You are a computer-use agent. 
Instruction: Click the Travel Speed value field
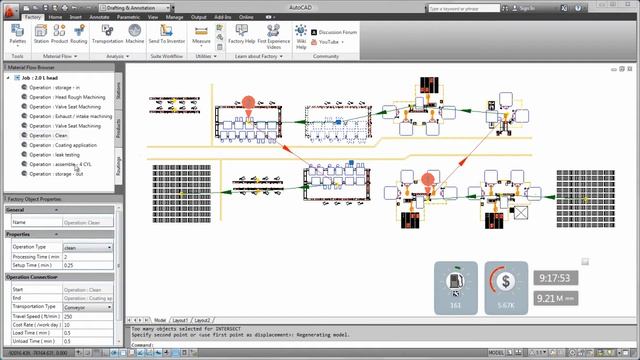(x=88, y=316)
